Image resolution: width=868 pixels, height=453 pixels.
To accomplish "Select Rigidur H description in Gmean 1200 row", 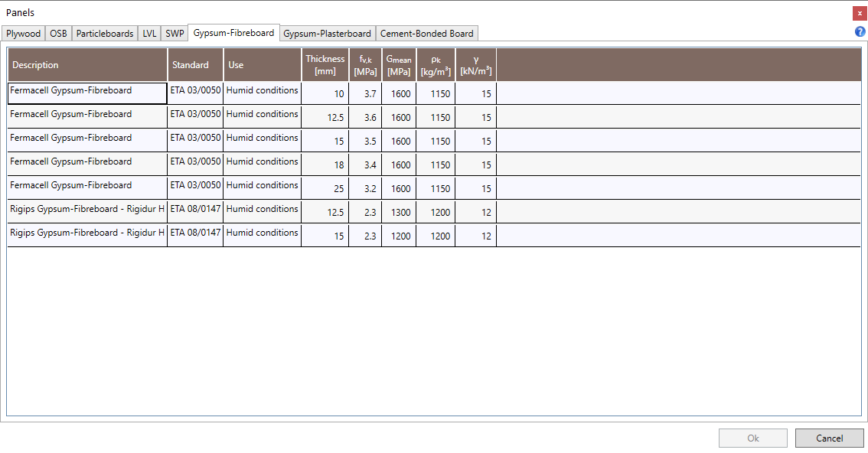I will [x=87, y=236].
